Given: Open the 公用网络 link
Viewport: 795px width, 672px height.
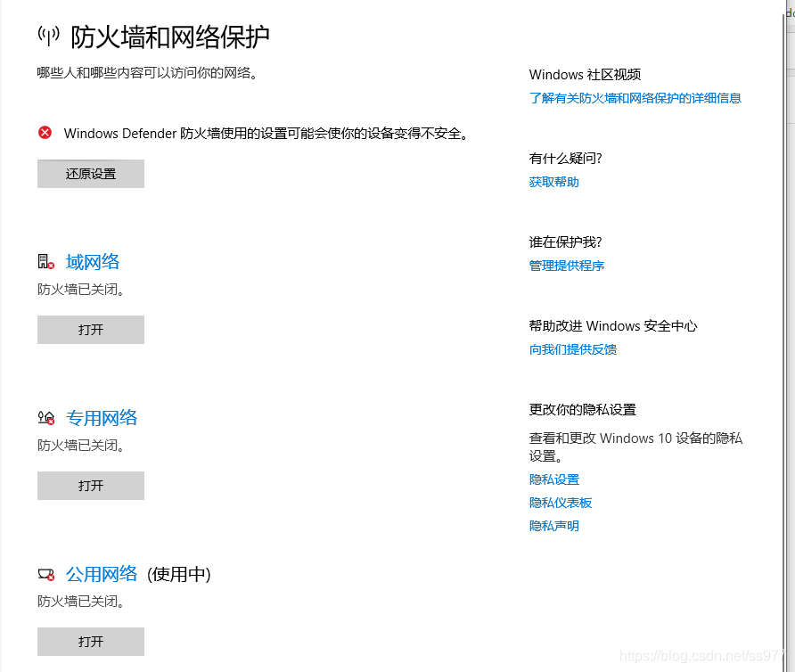Looking at the screenshot, I should (x=102, y=574).
